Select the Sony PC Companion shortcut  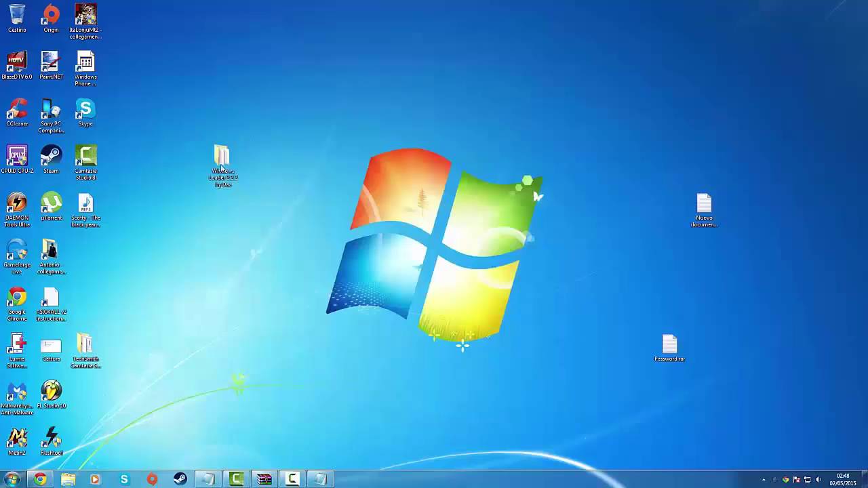click(51, 116)
